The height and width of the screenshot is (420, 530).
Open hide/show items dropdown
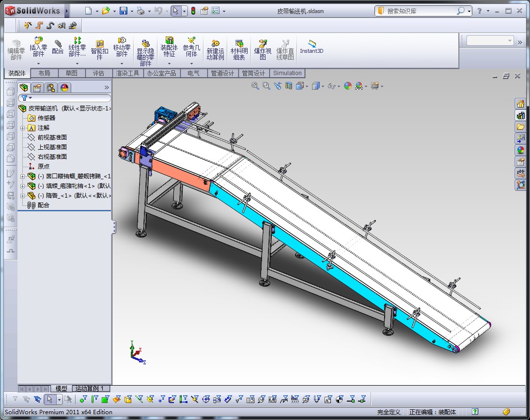click(339, 87)
